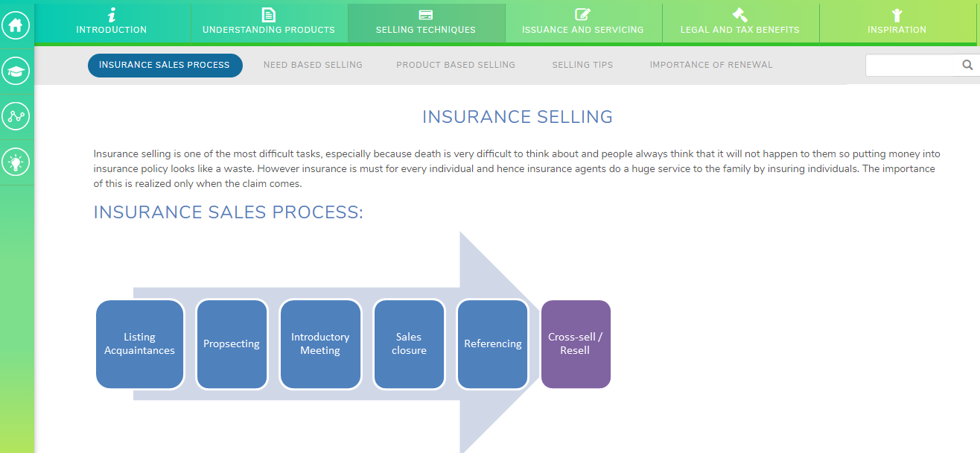Open the graduation cap learning icon
Image resolution: width=980 pixels, height=453 pixels.
pos(16,72)
